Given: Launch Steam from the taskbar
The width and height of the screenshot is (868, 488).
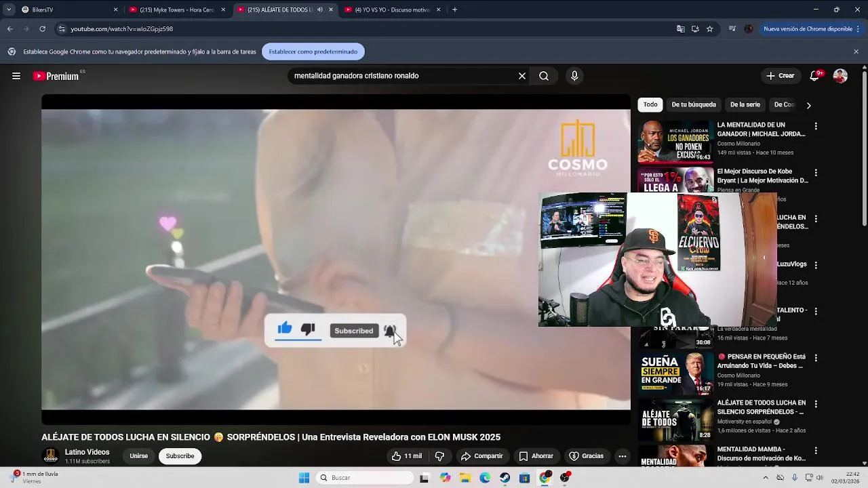Looking at the screenshot, I should (505, 478).
